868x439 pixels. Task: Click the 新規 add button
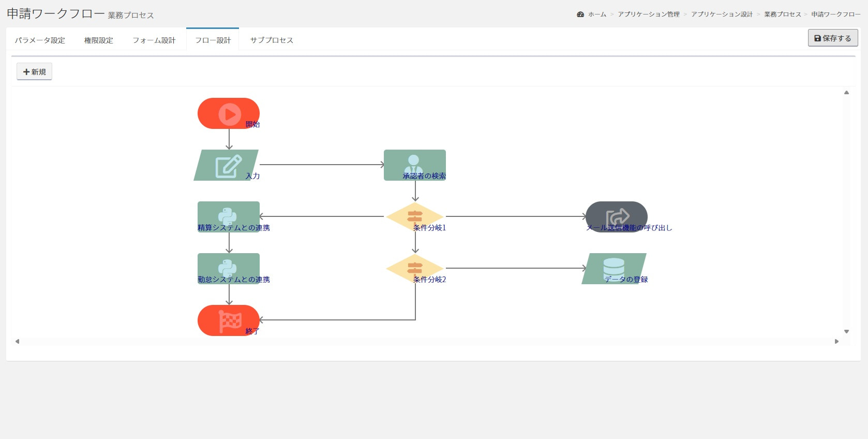(x=35, y=72)
